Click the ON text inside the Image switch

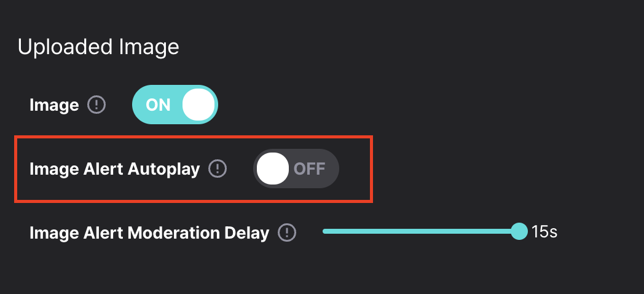pos(158,105)
